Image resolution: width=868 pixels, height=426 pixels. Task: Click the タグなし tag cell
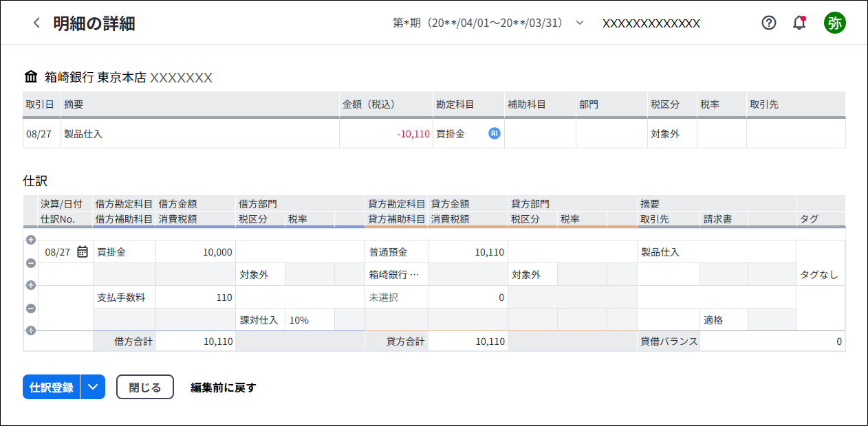click(821, 275)
